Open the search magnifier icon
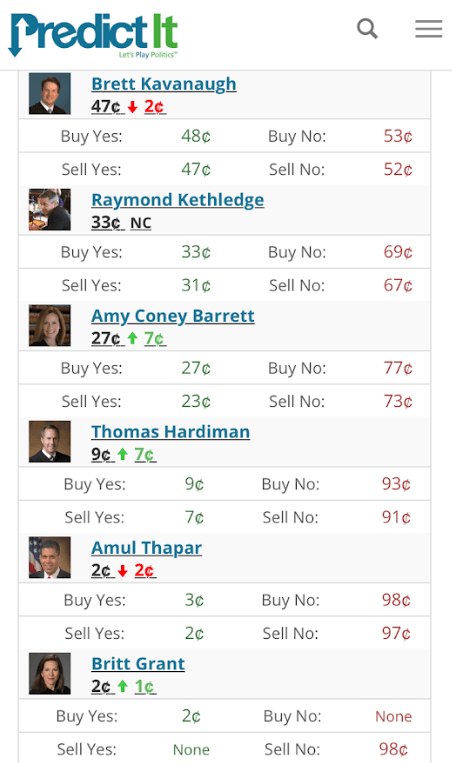 point(367,29)
